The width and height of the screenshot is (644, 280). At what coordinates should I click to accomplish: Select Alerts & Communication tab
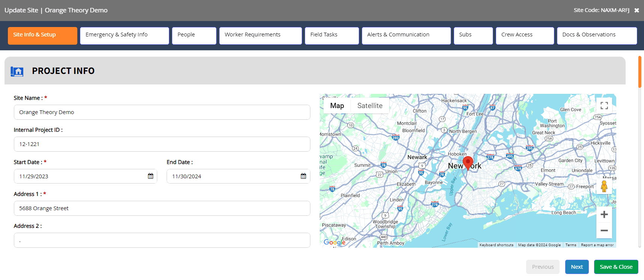coord(406,36)
